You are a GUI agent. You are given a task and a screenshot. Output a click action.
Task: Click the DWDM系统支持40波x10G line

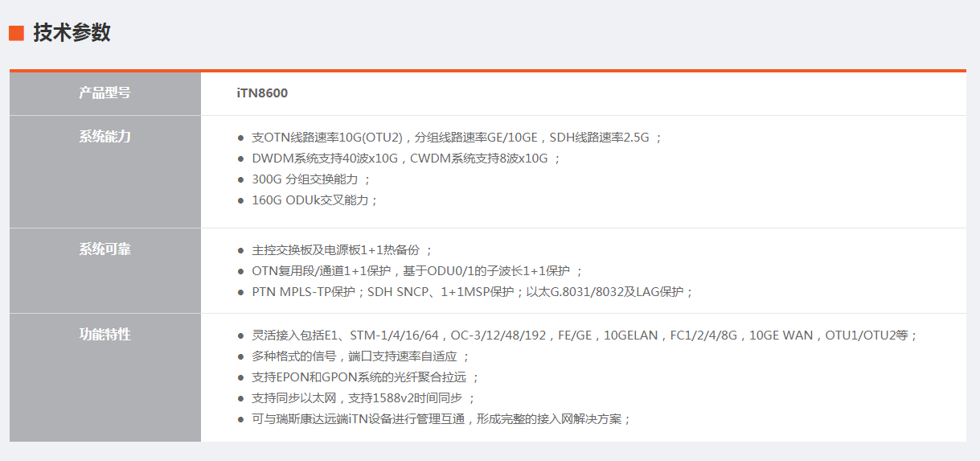click(x=406, y=158)
